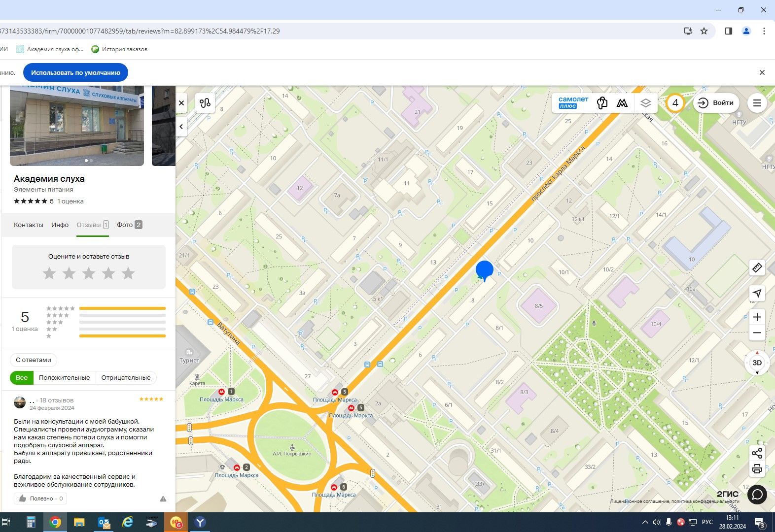Toggle the 3D map view

click(757, 363)
